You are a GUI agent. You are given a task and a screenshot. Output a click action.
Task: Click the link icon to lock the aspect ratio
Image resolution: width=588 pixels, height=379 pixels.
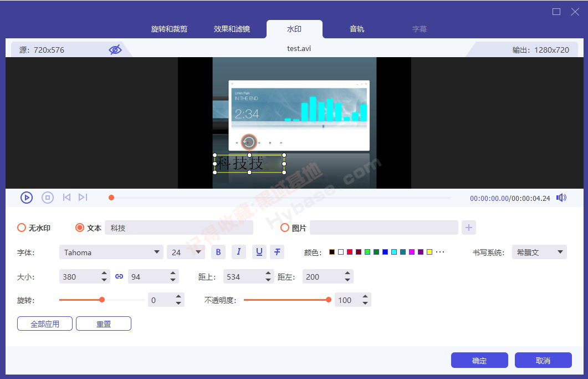tap(119, 276)
